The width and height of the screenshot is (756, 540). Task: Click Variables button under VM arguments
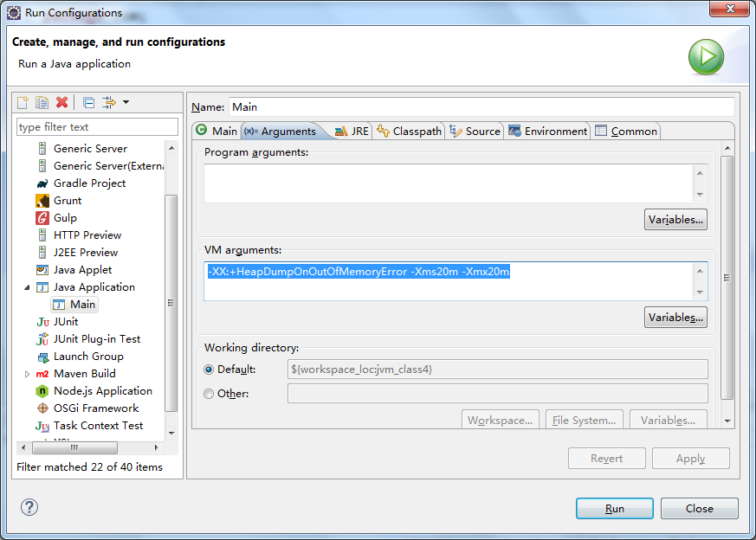(x=675, y=318)
